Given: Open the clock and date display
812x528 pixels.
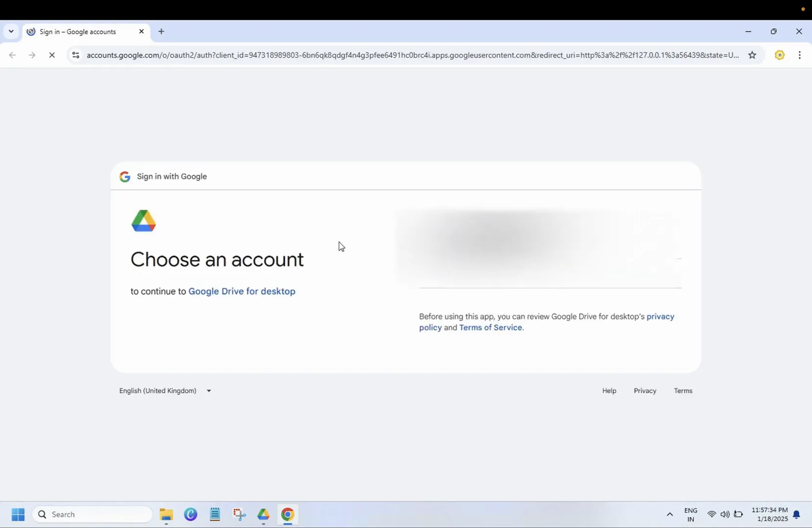Looking at the screenshot, I should click(x=769, y=514).
